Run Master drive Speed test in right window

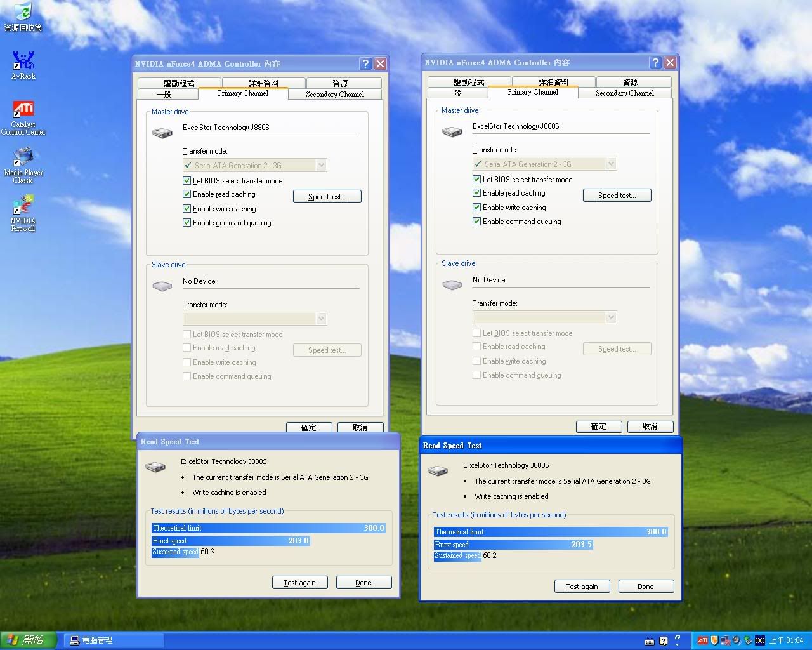(617, 196)
